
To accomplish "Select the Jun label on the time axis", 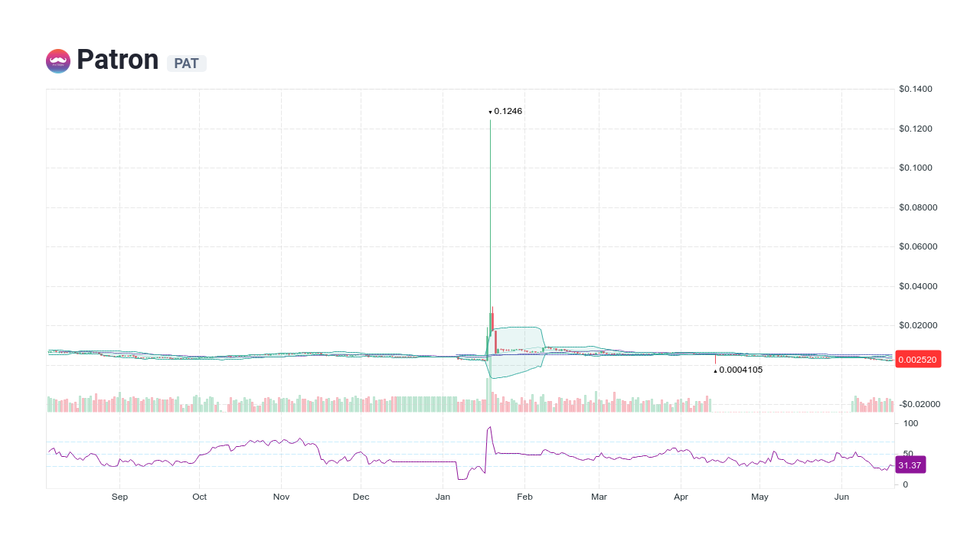I will [841, 497].
